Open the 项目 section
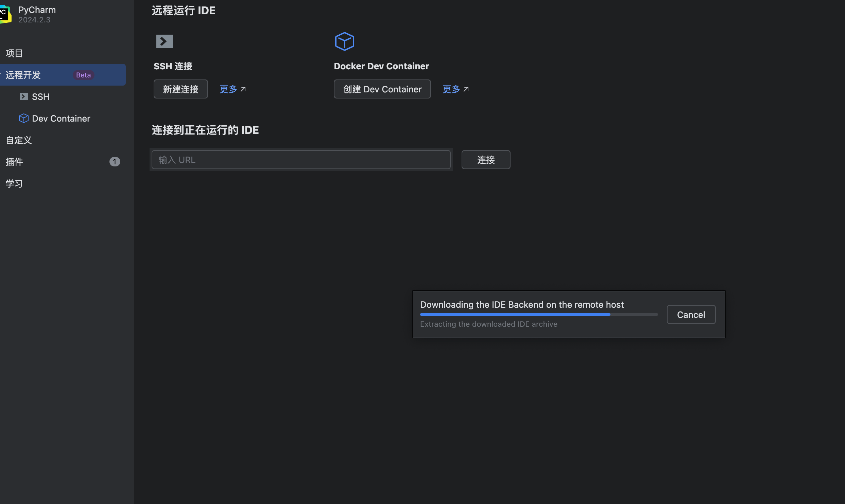The height and width of the screenshot is (504, 845). tap(14, 53)
